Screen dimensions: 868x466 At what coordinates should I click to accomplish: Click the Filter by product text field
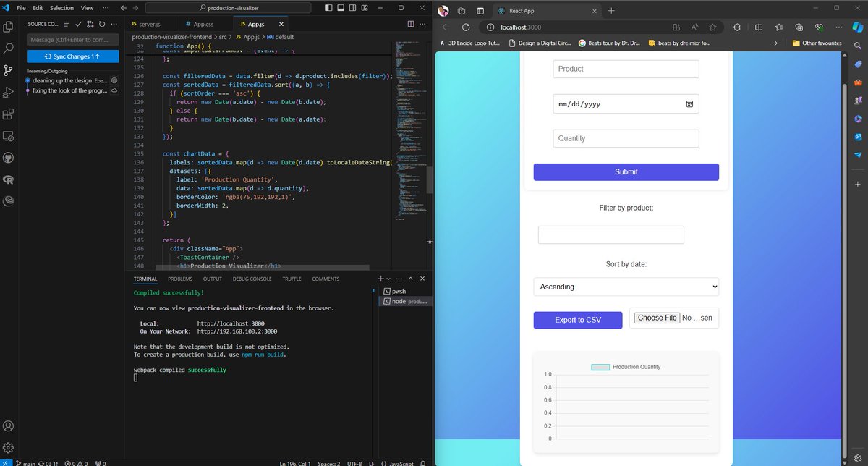(610, 234)
